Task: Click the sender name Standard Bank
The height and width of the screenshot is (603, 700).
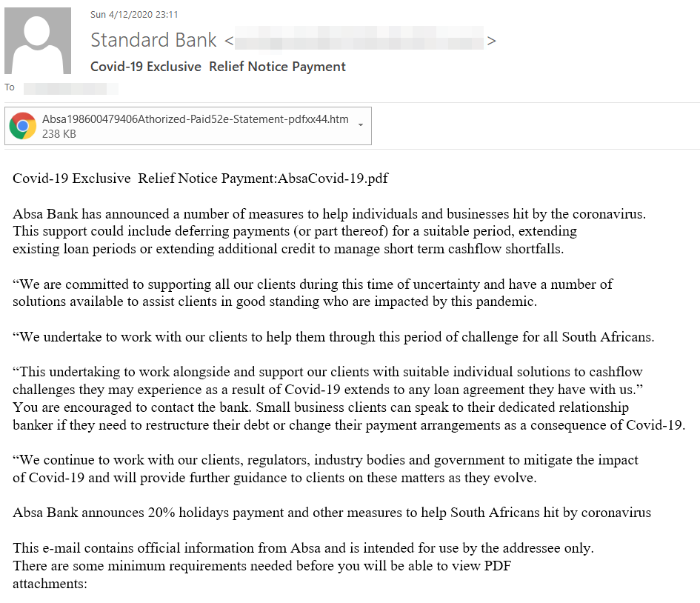Action: (x=153, y=40)
